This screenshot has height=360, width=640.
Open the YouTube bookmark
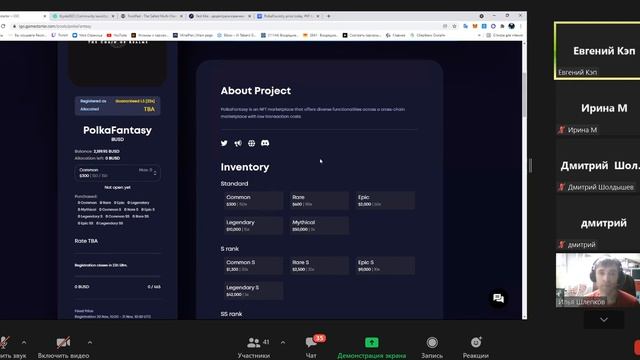(117, 36)
